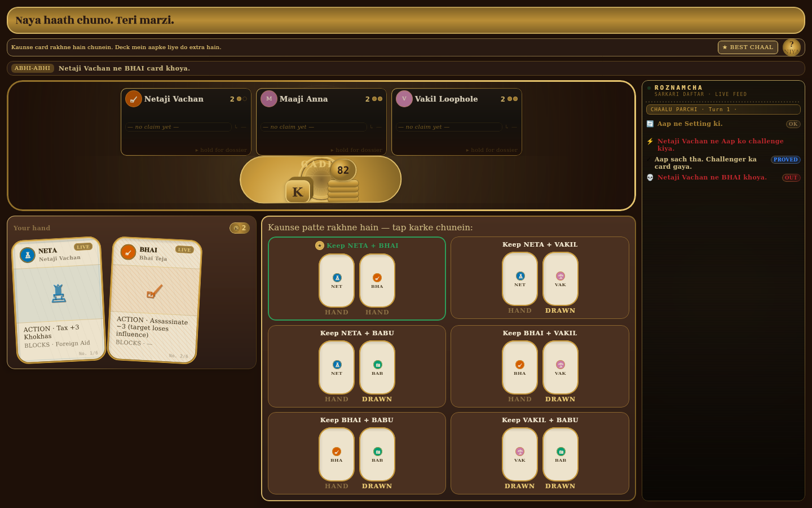Click BHA mini card in Keep BHAI + BABU
Viewport: 812px width, 508px height.
point(337,454)
